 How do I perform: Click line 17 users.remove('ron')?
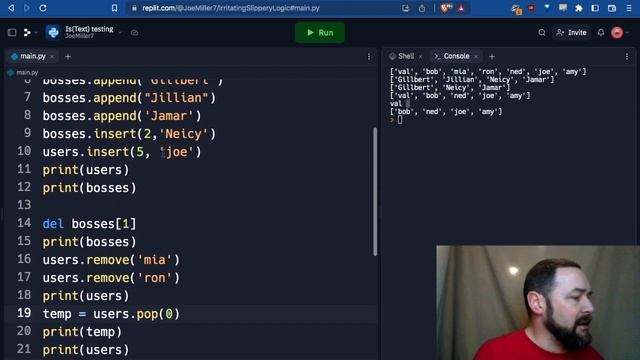coord(111,278)
